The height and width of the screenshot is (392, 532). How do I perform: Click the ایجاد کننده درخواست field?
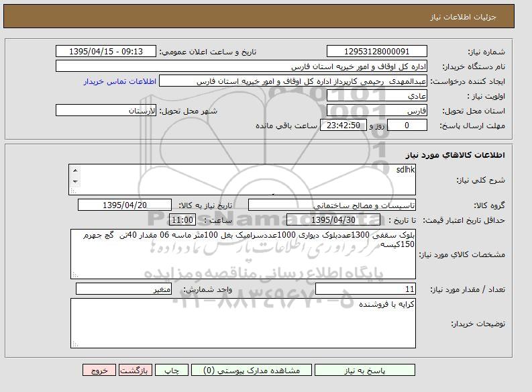(x=293, y=81)
